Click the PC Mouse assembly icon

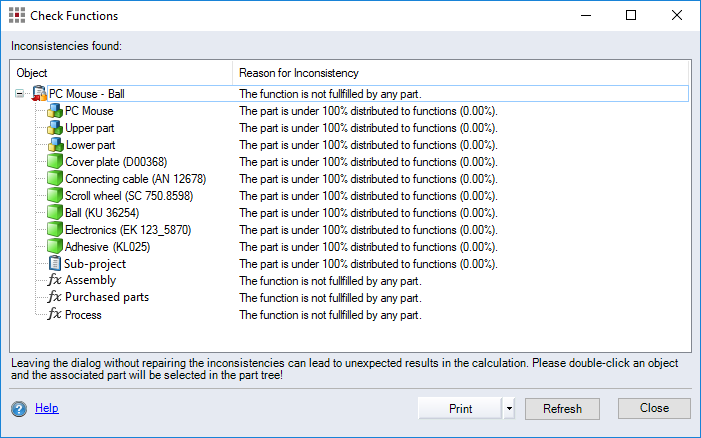click(x=55, y=111)
